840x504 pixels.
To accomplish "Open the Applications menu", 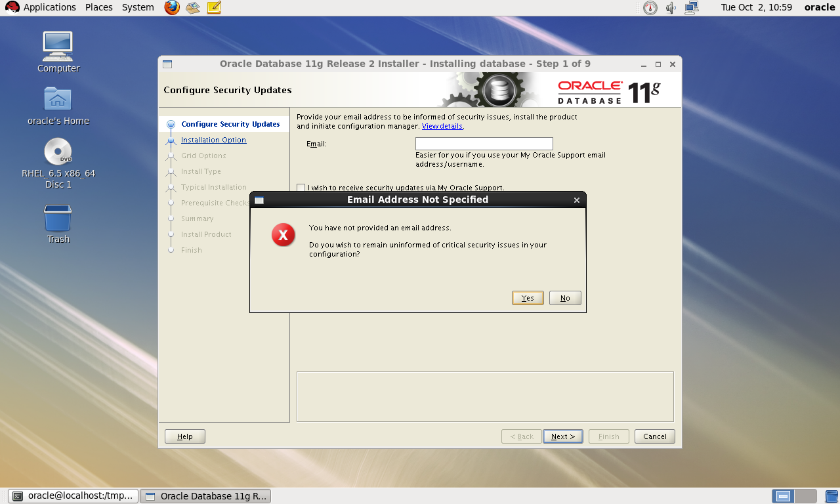I will click(50, 8).
